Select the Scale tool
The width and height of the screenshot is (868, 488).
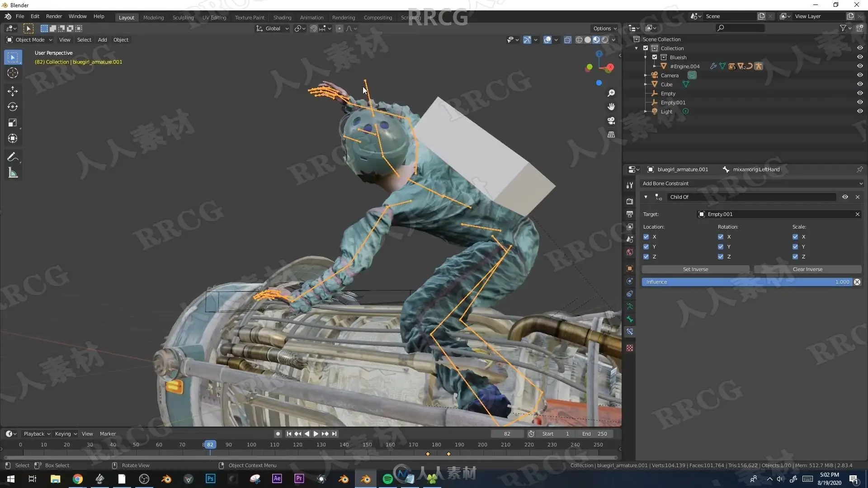tap(13, 123)
